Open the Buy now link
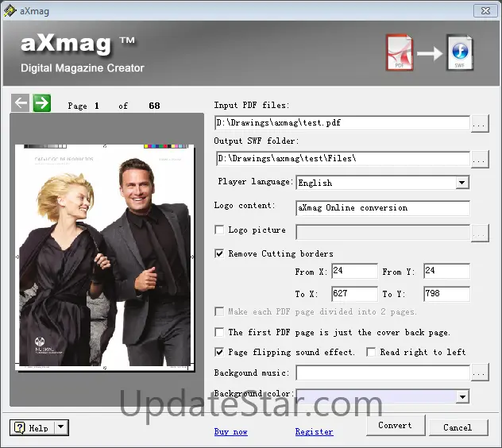 click(x=231, y=431)
